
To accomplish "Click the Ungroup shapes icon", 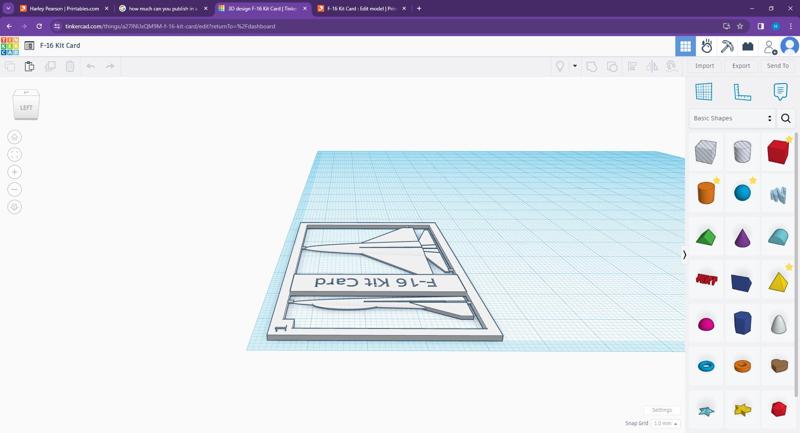I will 612,66.
